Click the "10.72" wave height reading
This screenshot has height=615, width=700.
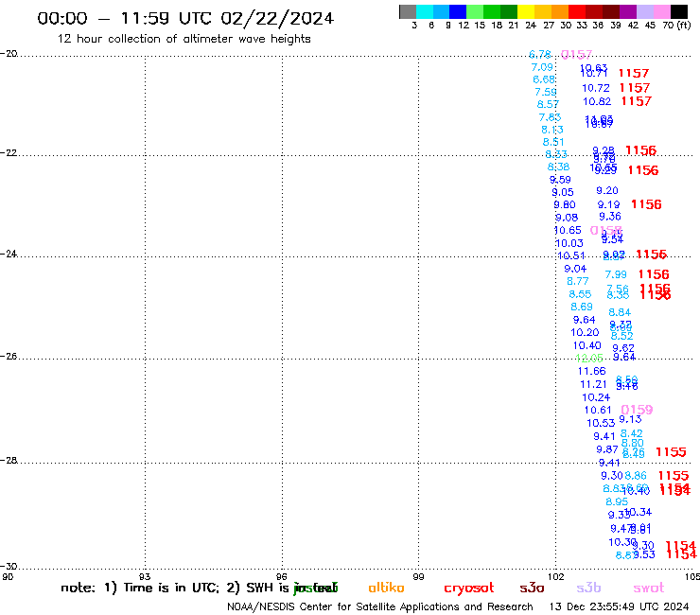tap(596, 88)
